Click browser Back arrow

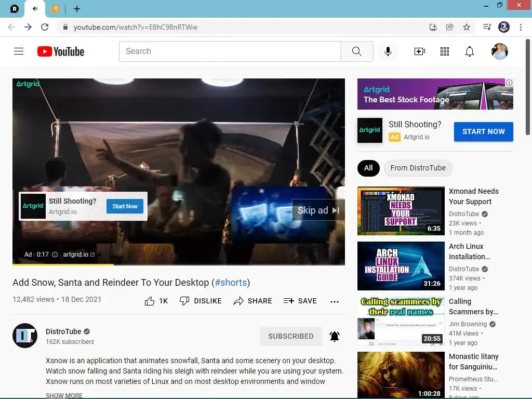pos(11,27)
